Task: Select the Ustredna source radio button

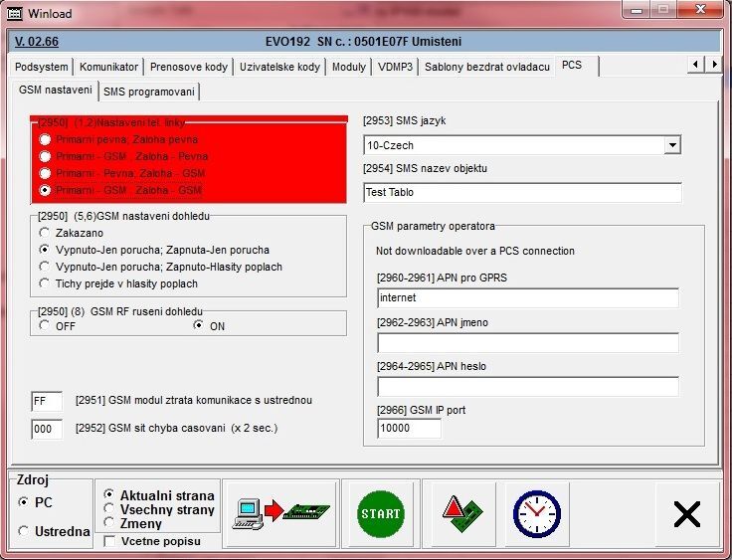Action: pos(24,531)
